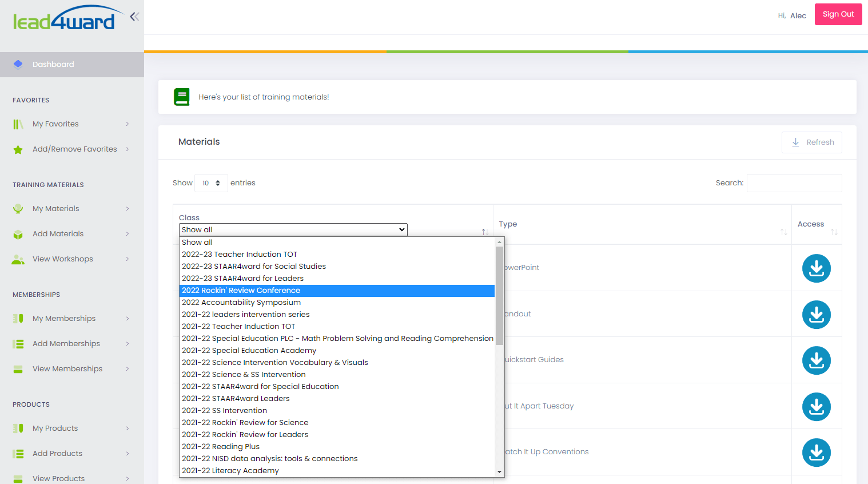The image size is (868, 484).
Task: Download the Cut It Apart Tuesday material
Action: pos(817,407)
